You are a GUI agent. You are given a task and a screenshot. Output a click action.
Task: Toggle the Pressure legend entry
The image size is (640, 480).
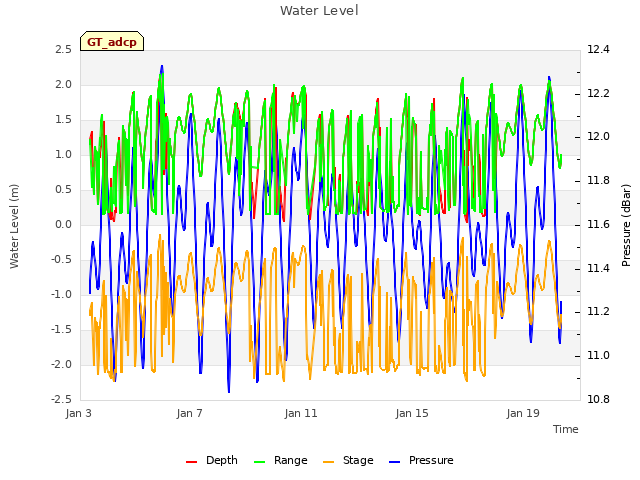421,460
